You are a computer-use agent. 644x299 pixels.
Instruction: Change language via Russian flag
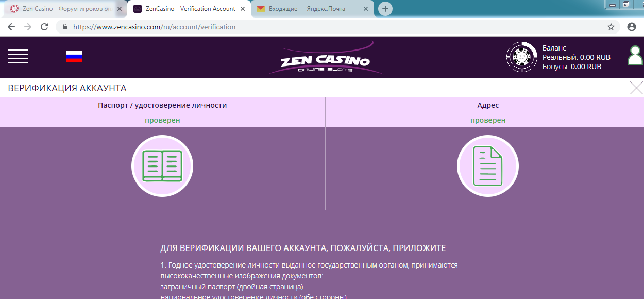(x=74, y=57)
